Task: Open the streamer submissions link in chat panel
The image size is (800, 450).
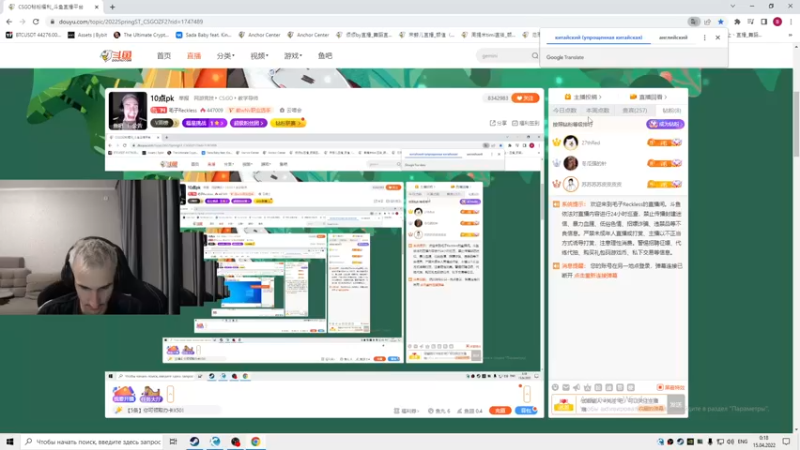Action: tap(583, 97)
